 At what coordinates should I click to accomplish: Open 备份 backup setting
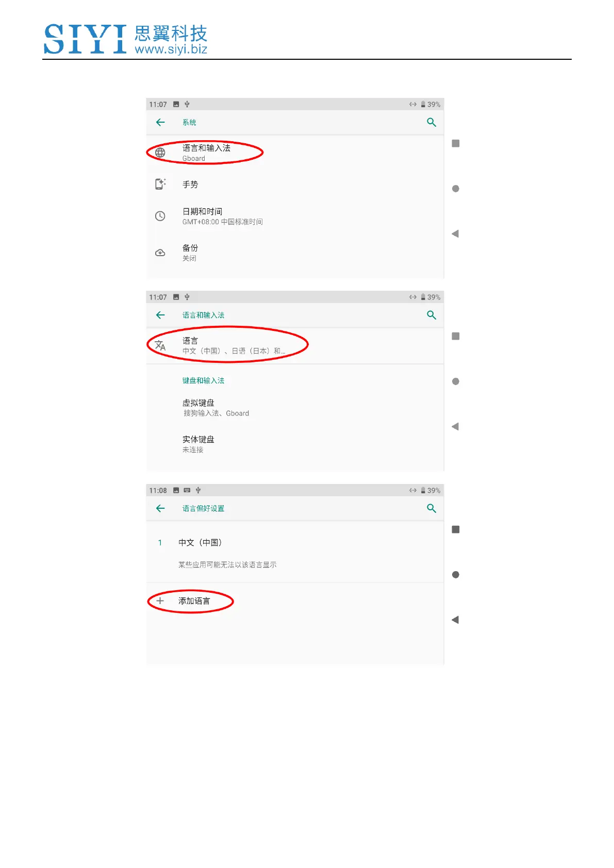295,253
